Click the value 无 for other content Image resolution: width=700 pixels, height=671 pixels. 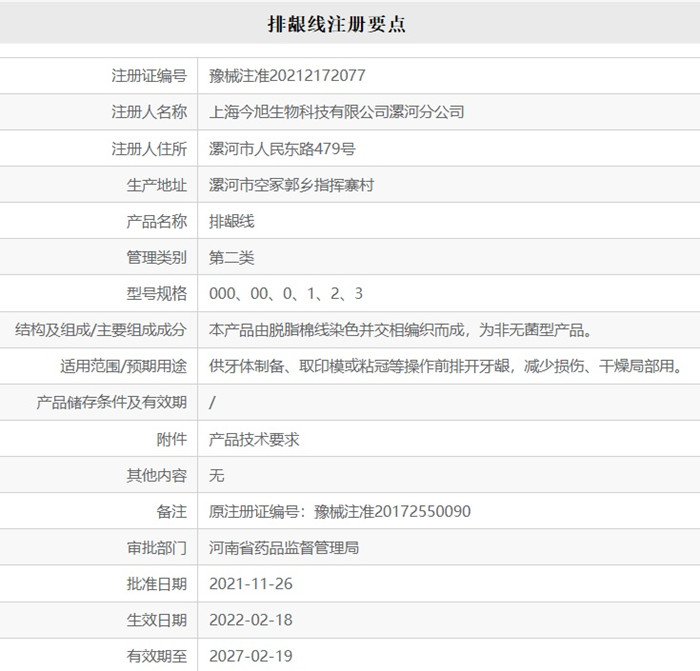217,475
